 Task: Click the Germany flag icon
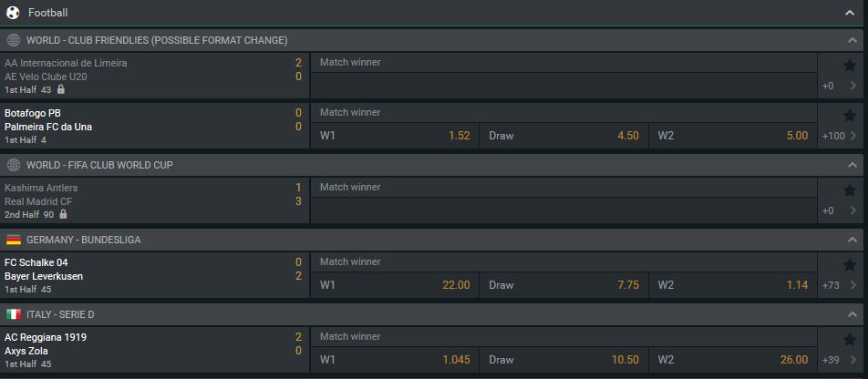[14, 240]
